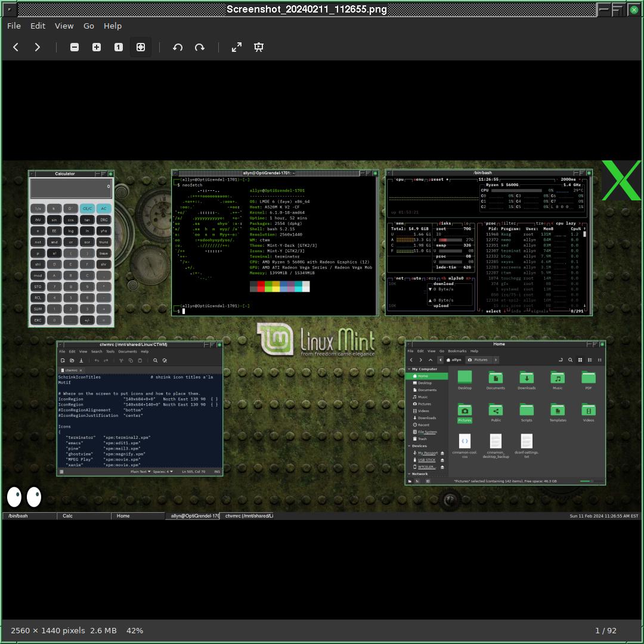The image size is (644, 644).
Task: Click the Help menu
Action: pyautogui.click(x=113, y=26)
